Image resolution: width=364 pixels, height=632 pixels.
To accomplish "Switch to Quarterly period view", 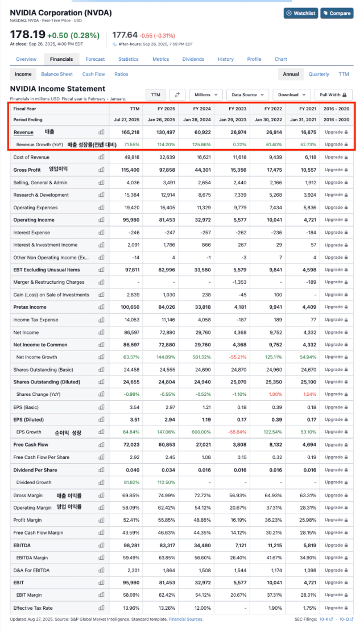I will click(319, 74).
